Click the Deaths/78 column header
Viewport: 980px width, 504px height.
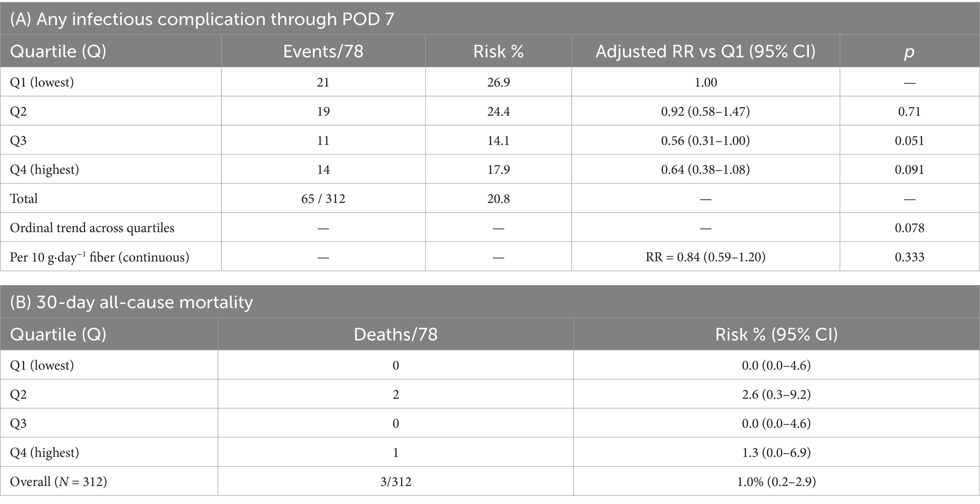[x=395, y=334]
